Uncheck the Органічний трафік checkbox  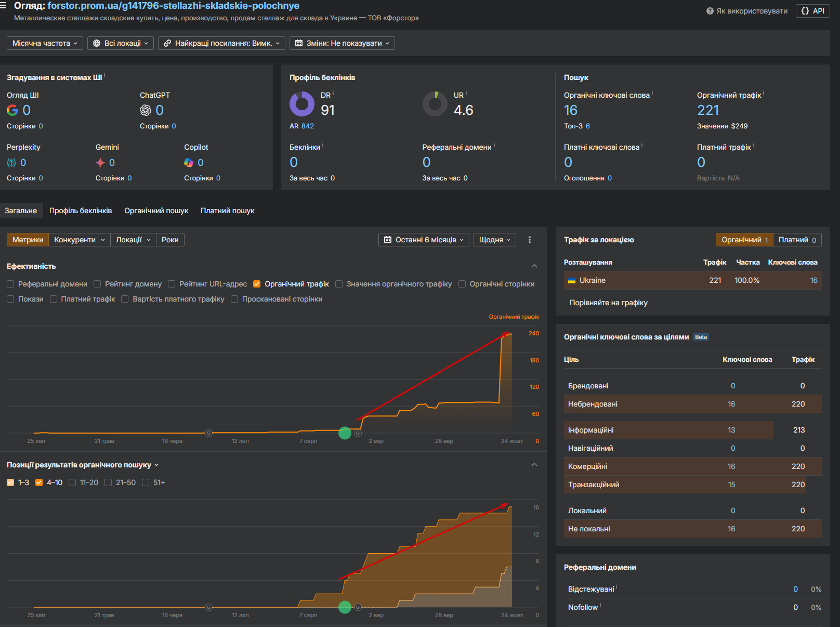pyautogui.click(x=257, y=284)
